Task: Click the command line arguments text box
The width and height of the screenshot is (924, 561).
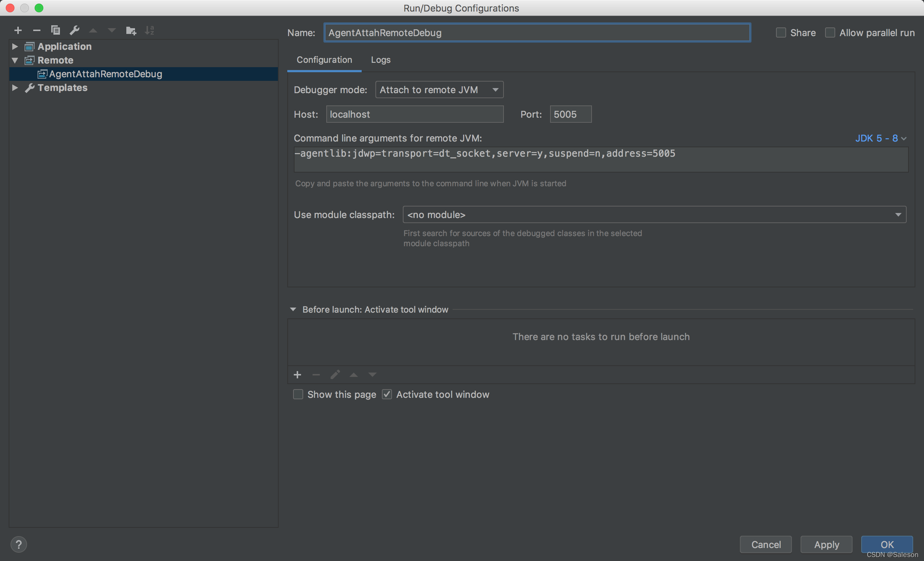Action: [x=601, y=159]
